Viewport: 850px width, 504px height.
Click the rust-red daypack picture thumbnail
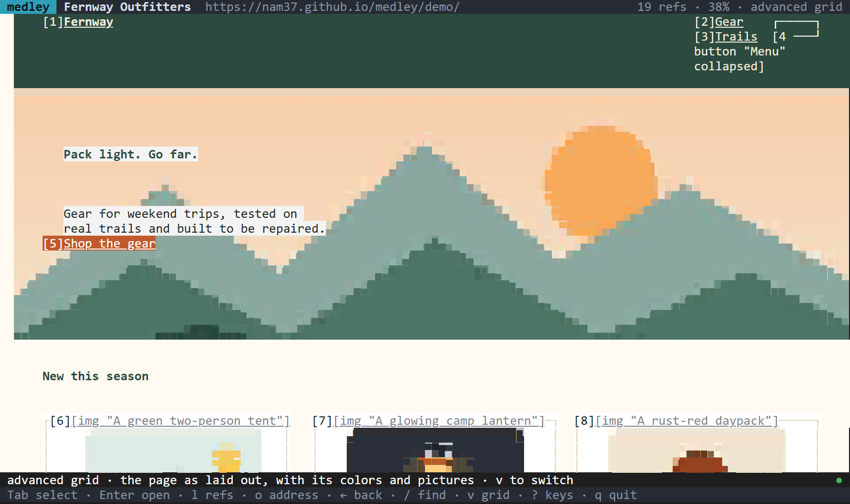tap(697, 451)
